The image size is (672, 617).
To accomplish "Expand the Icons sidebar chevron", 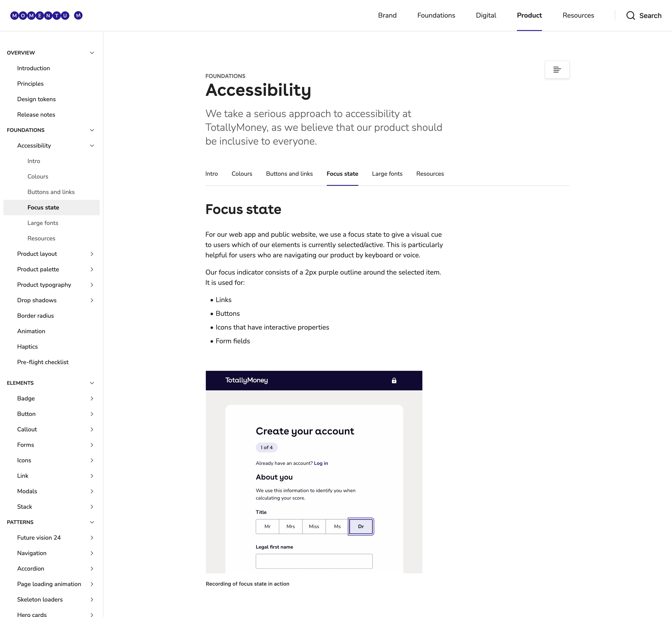I will 92,460.
